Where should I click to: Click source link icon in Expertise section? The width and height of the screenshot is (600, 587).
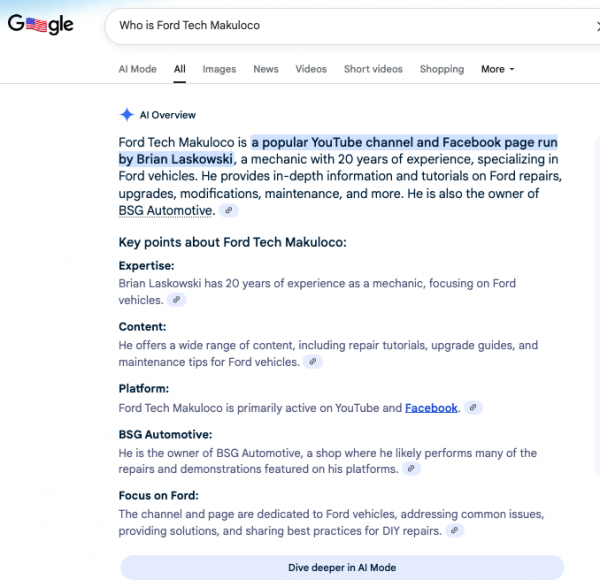click(x=175, y=300)
